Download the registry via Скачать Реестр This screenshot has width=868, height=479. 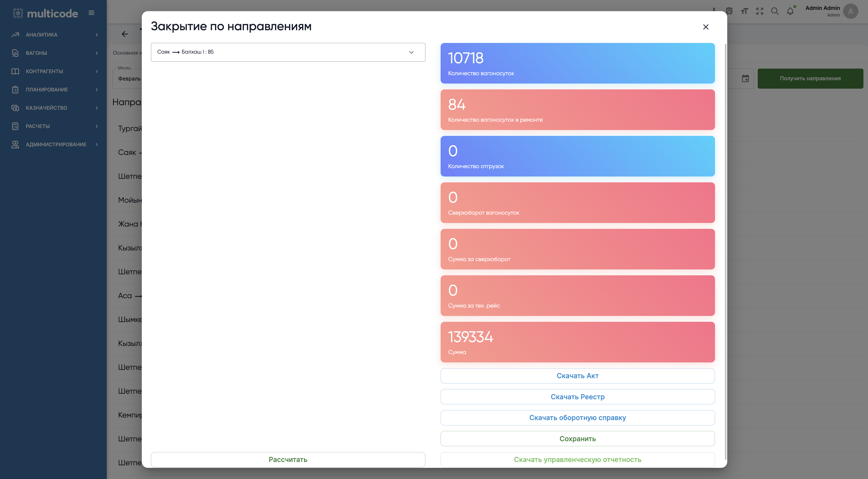(577, 397)
